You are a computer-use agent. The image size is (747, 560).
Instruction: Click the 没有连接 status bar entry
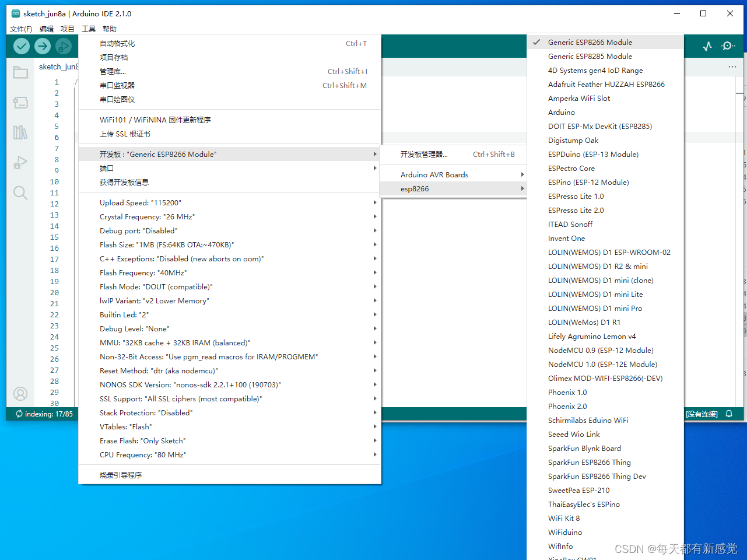(x=702, y=414)
